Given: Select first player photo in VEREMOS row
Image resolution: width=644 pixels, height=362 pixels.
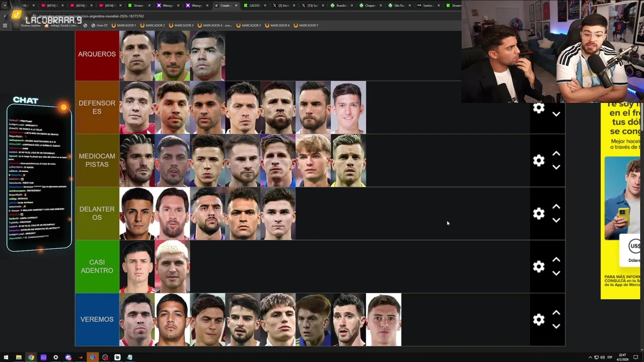Looking at the screenshot, I should (137, 320).
